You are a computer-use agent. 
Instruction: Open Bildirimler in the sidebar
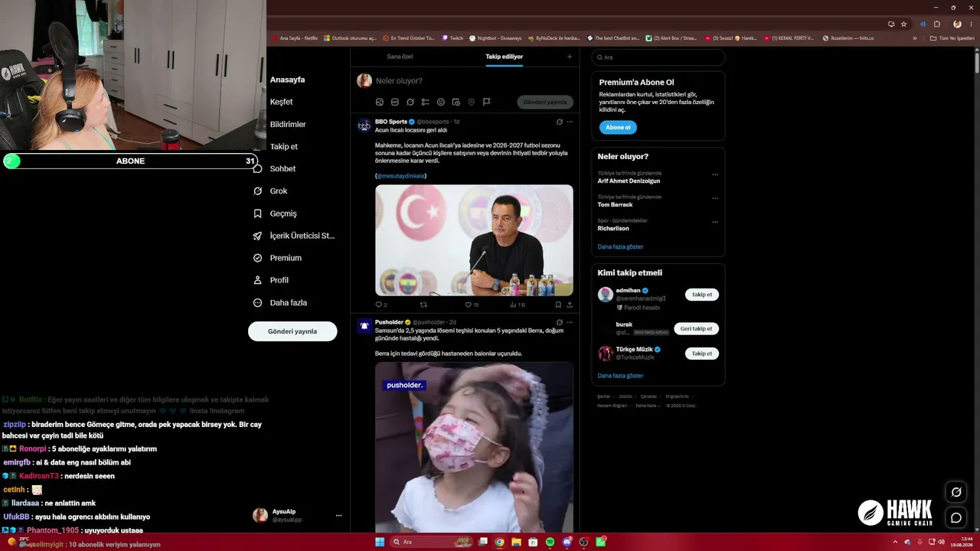pos(288,124)
